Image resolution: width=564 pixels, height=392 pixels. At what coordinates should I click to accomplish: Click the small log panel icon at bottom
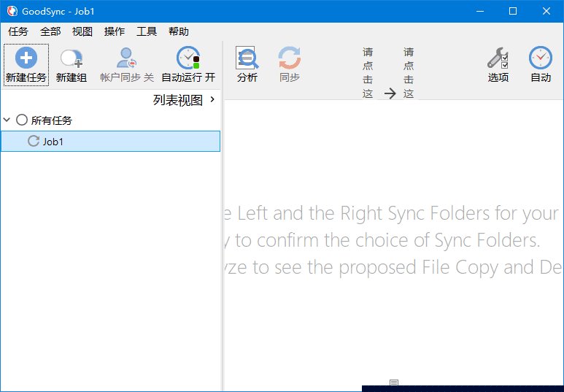pyautogui.click(x=394, y=383)
